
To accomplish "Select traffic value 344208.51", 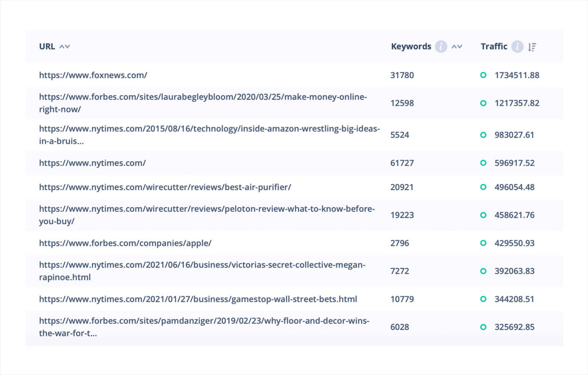I will tap(514, 299).
